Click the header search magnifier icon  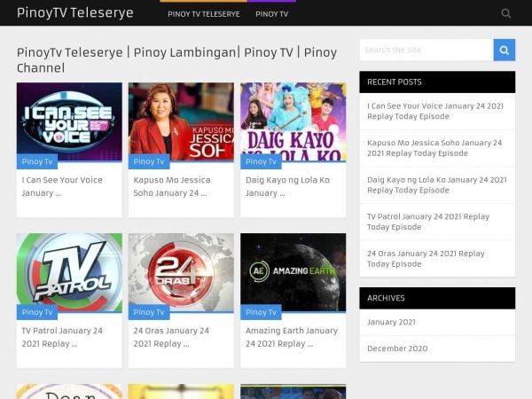click(x=506, y=13)
